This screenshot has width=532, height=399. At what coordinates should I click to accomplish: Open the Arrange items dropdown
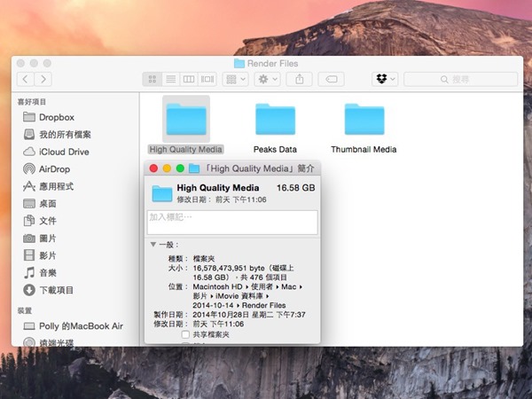tap(236, 80)
